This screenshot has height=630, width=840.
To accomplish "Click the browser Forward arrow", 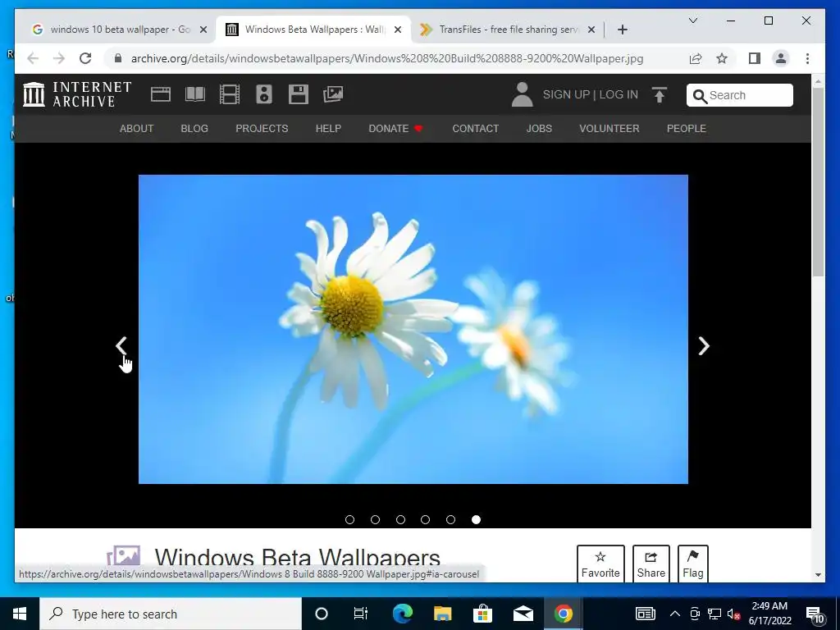I will [59, 58].
